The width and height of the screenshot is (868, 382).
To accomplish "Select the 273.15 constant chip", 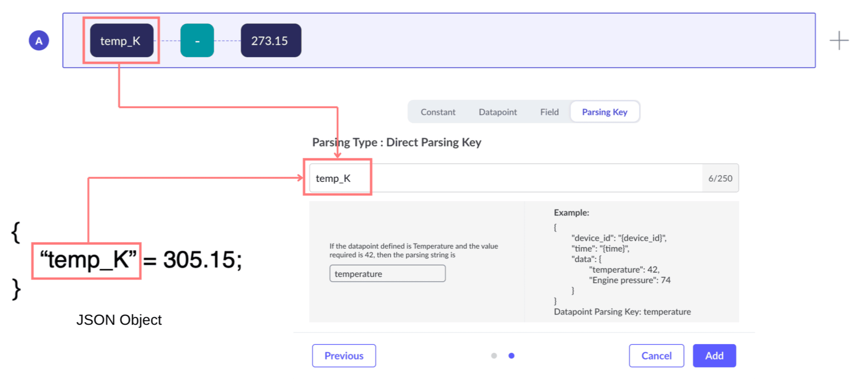I will (270, 40).
